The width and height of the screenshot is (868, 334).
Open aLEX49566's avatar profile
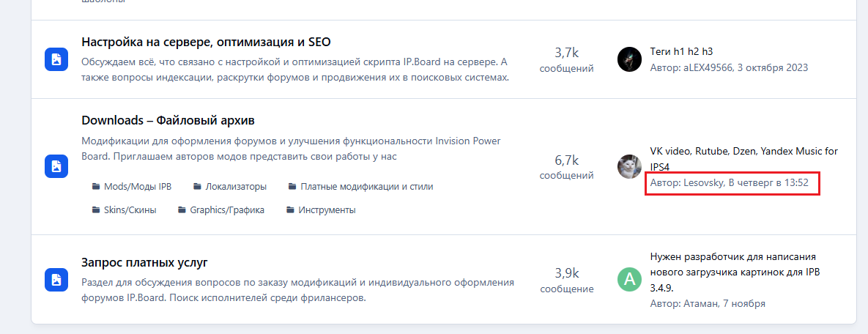[x=629, y=59]
